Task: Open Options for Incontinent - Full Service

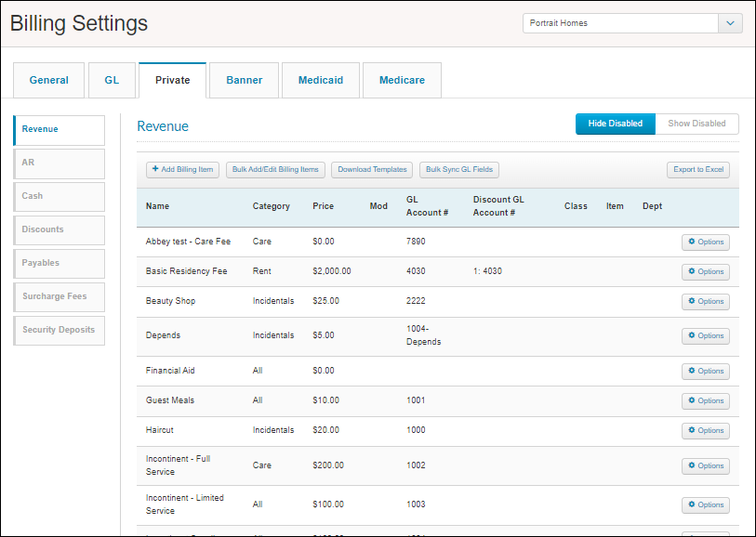Action: click(x=706, y=465)
